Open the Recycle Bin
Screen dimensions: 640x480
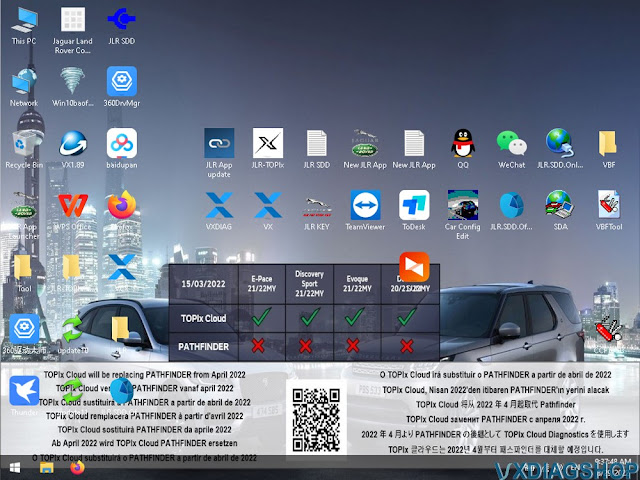[24, 150]
